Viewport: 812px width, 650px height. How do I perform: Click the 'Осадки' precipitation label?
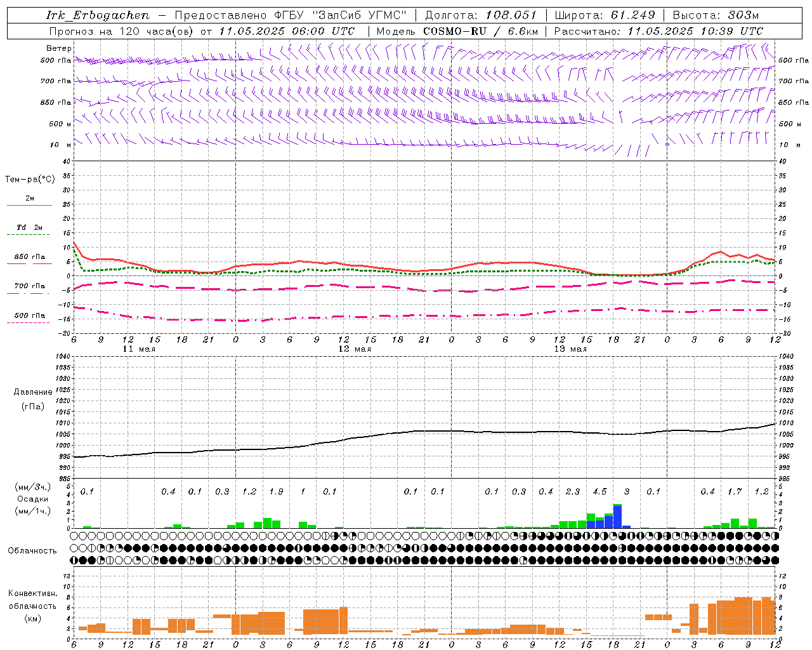[33, 499]
